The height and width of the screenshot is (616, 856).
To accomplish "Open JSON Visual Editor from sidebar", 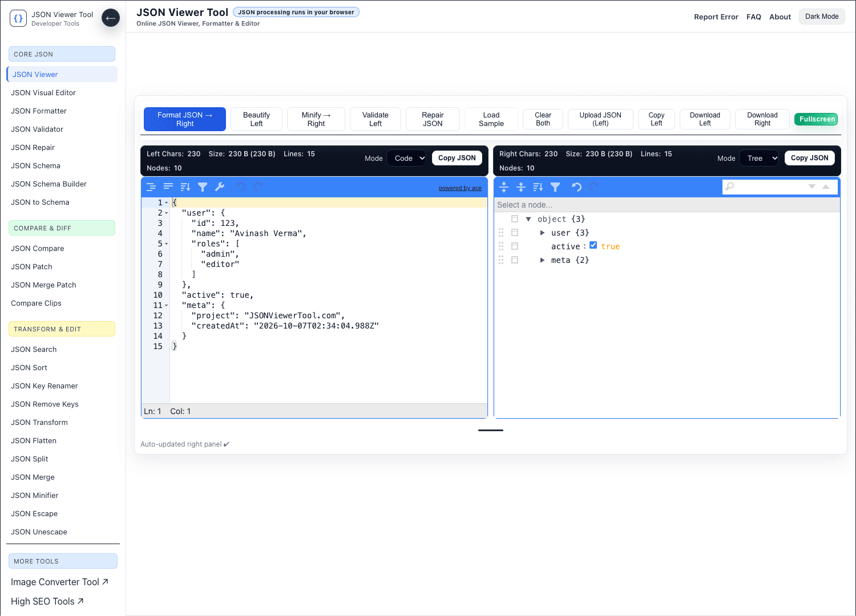I will [43, 92].
